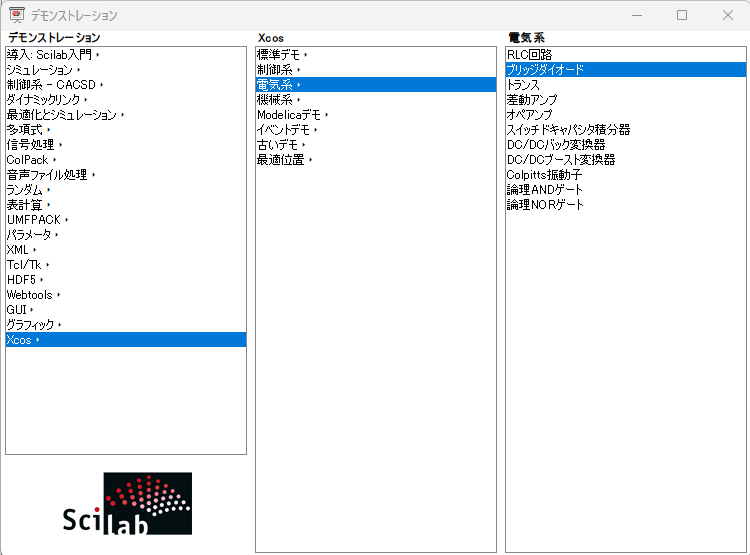Open 音声ファイル処理 category
This screenshot has height=555, width=750.
pos(126,175)
